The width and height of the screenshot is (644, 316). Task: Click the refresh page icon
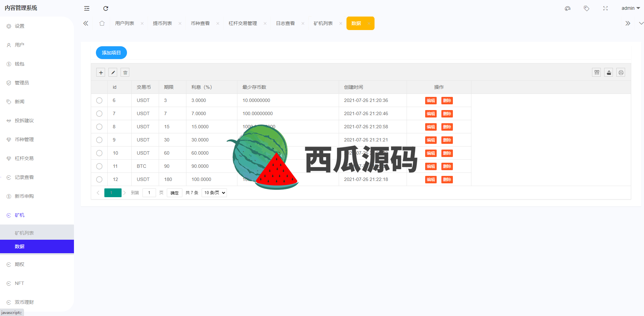click(x=106, y=8)
